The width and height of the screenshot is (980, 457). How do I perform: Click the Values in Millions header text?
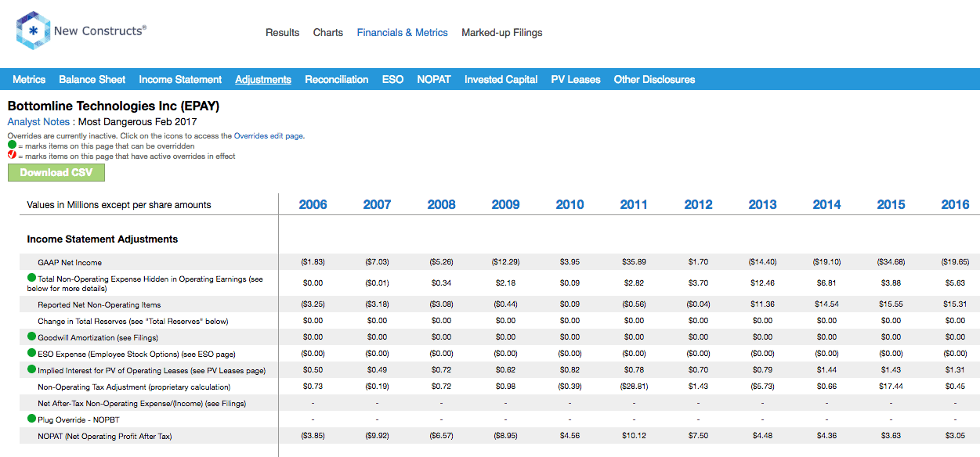pyautogui.click(x=119, y=205)
